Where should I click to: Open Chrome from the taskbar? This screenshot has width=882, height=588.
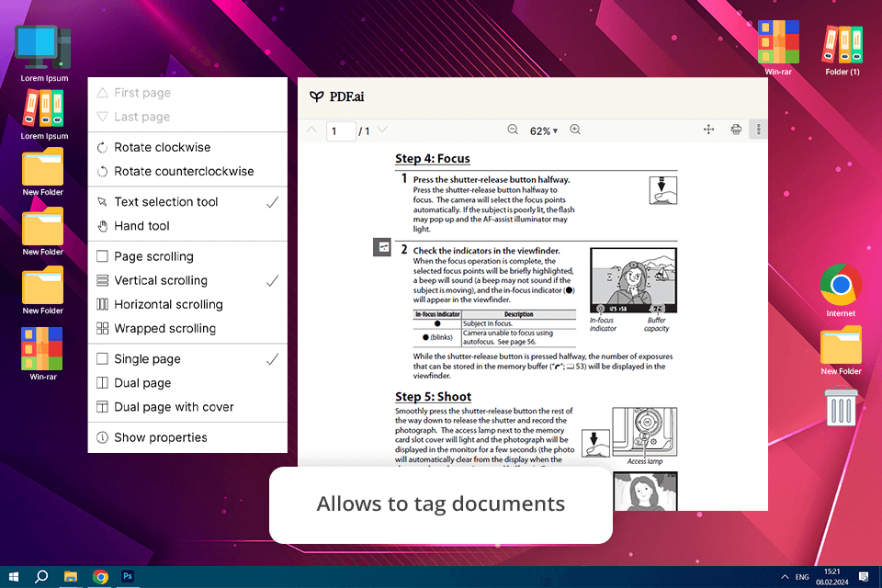click(100, 577)
